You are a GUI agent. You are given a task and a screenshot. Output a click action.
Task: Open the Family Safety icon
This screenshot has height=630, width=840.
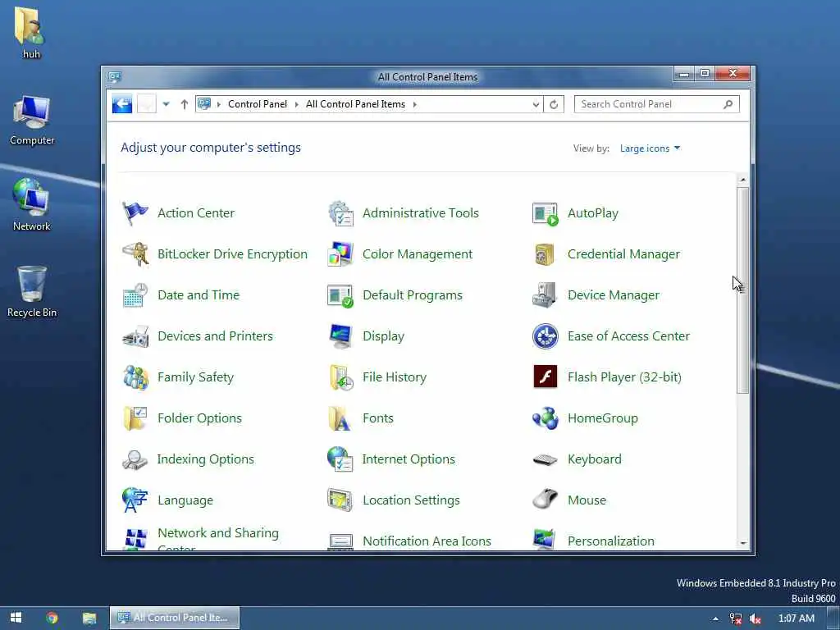[135, 377]
